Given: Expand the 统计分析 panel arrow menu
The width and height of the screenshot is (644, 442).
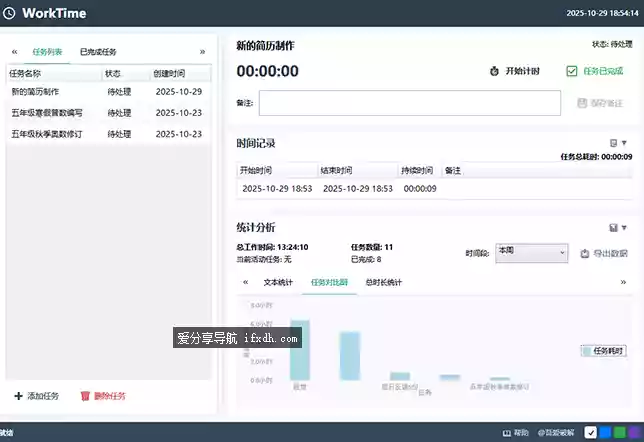Looking at the screenshot, I should click(624, 228).
